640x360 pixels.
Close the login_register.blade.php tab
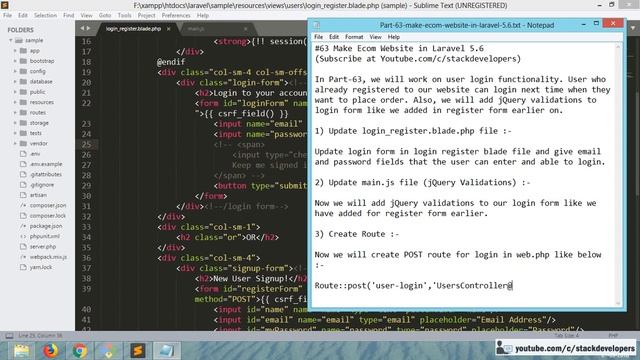[169, 29]
